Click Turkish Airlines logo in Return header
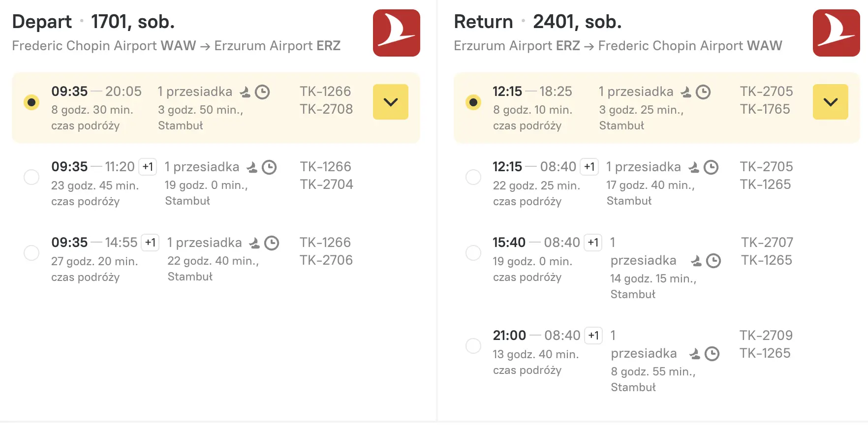Screen dimensions: 868x431 pos(836,33)
